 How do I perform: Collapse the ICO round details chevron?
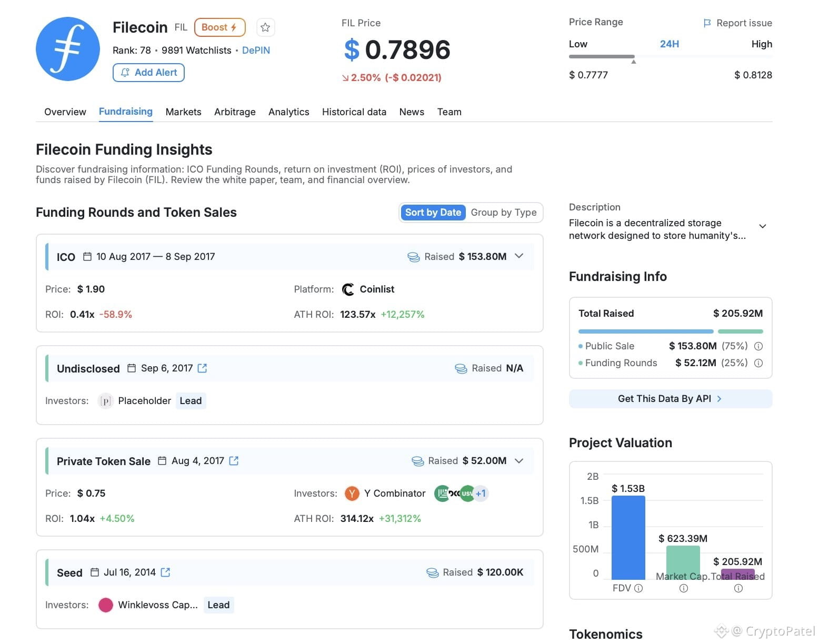coord(519,256)
